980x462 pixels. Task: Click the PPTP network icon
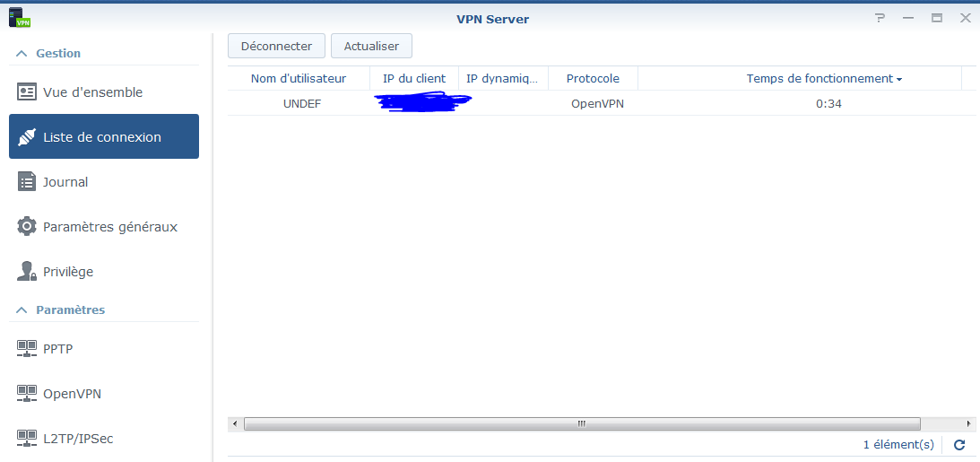[x=26, y=349]
